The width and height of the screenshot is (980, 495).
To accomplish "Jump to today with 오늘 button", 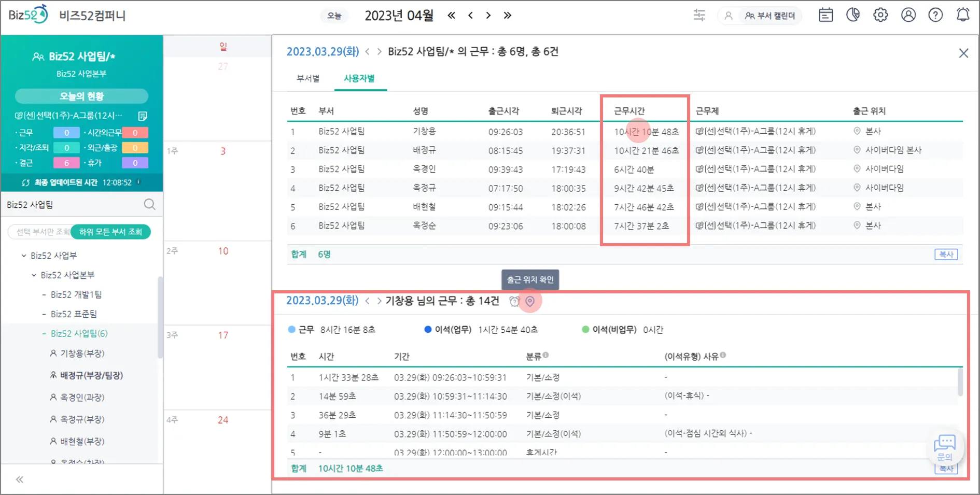I will [x=334, y=16].
